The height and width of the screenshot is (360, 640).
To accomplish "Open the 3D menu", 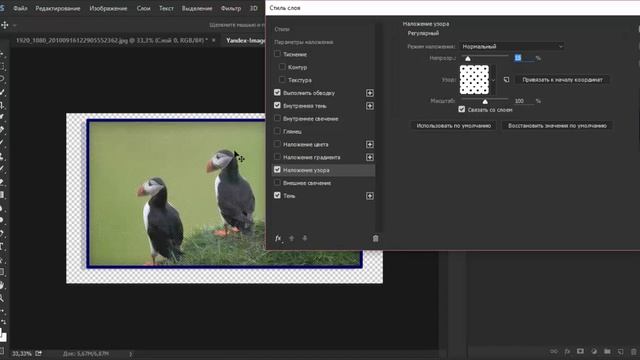I will [253, 8].
